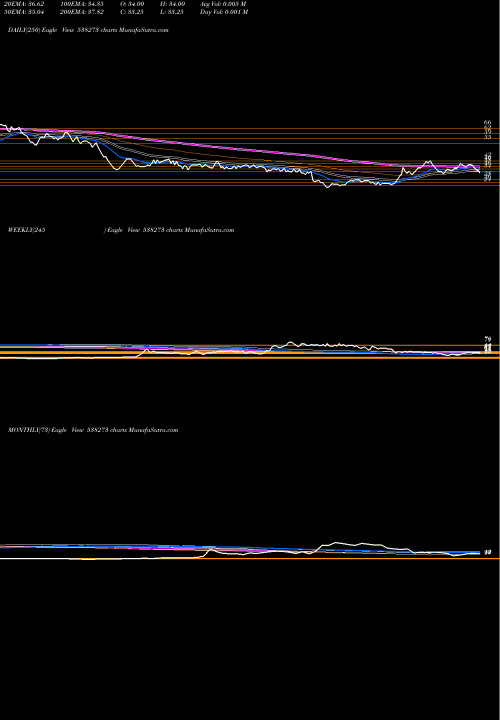This screenshot has width=500, height=720.
Task: Click the Day Vol reading
Action: pos(224,12)
